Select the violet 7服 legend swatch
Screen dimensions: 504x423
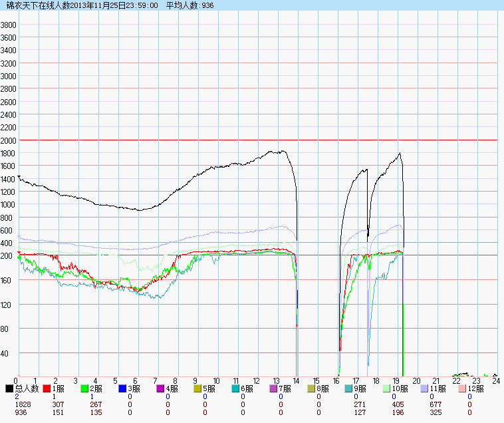tap(273, 388)
